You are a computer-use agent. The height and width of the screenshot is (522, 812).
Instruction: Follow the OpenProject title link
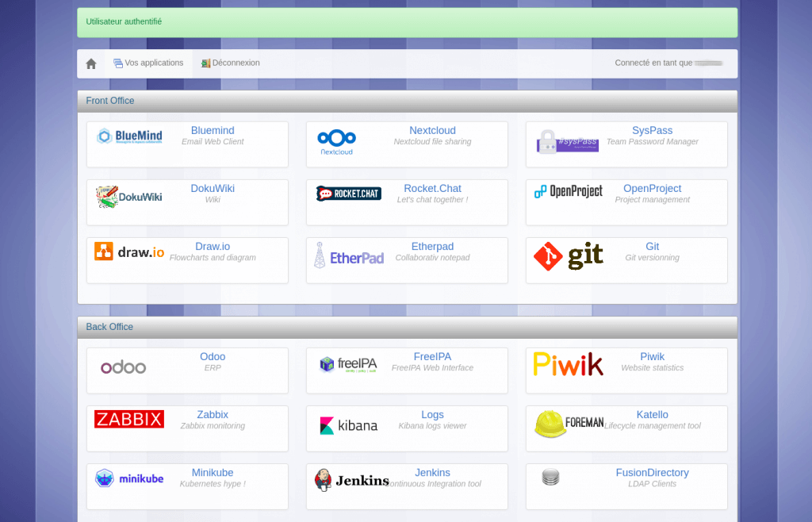[x=652, y=189]
